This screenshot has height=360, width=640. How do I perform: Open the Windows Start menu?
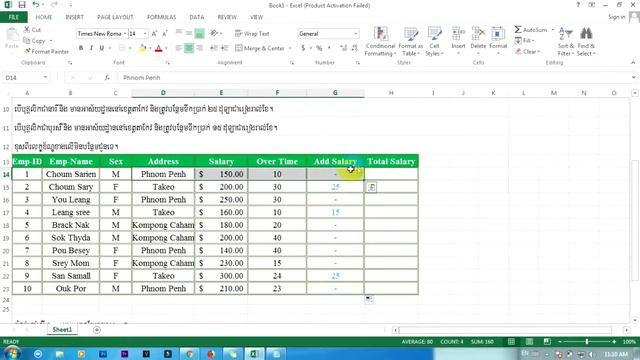click(11, 353)
